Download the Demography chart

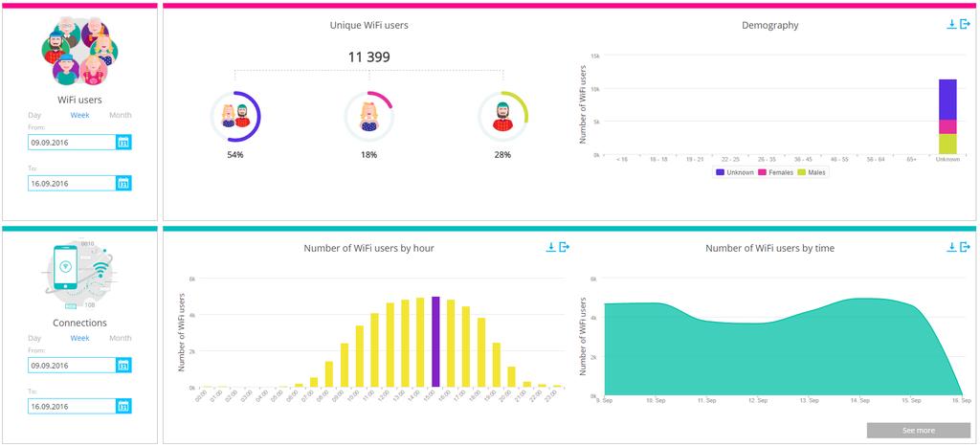coord(951,24)
